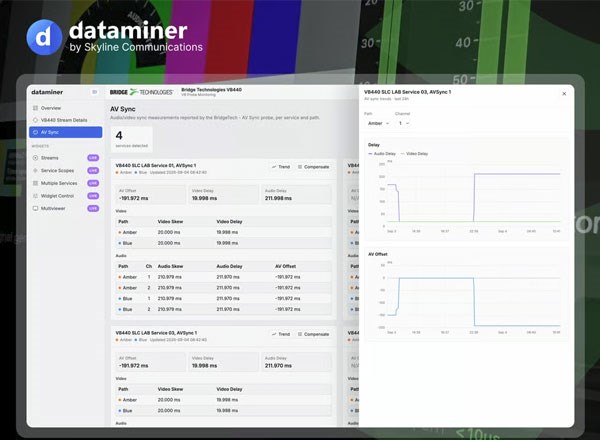Close the Service 03 trend panel

coord(564,93)
